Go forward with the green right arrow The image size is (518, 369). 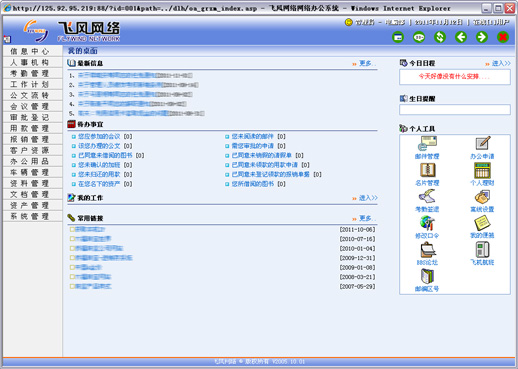[x=482, y=37]
